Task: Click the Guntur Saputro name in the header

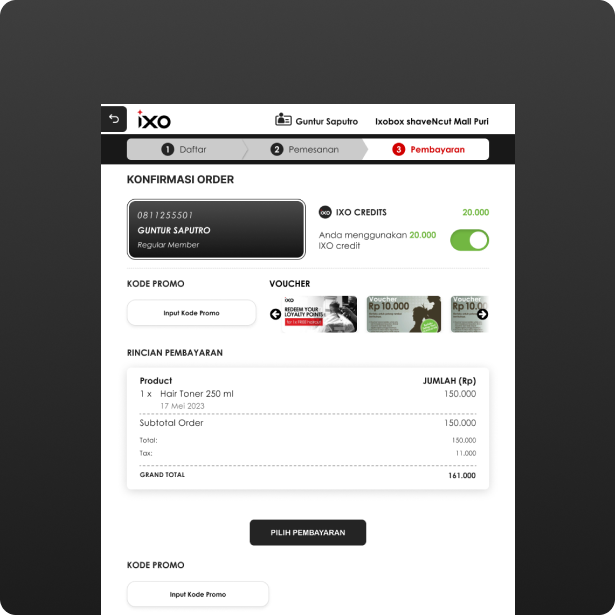Action: click(x=326, y=121)
